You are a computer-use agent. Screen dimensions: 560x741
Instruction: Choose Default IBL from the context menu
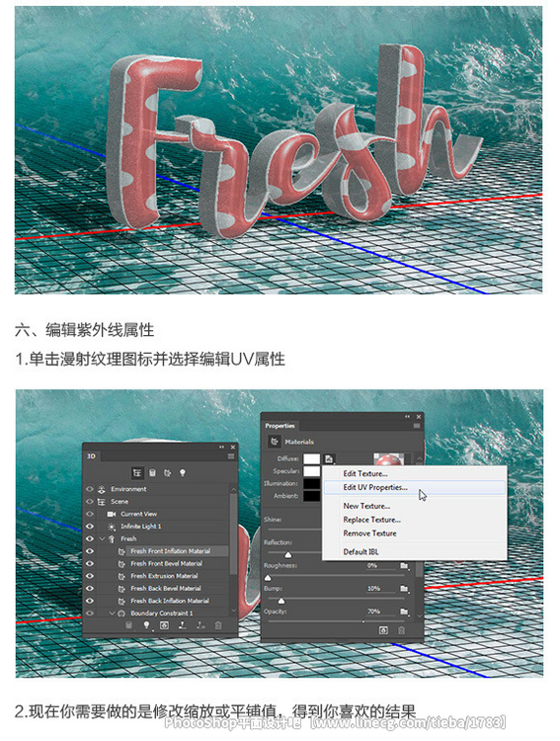pos(361,552)
